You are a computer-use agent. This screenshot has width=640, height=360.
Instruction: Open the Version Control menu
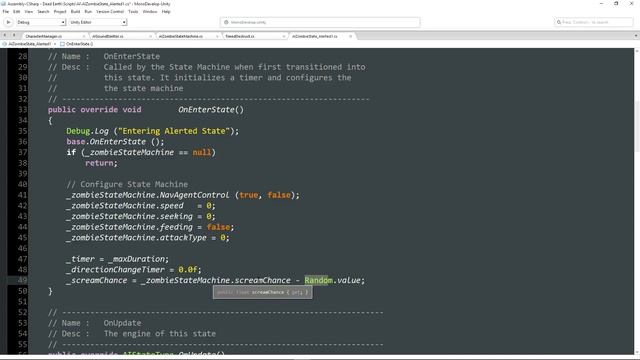pos(110,11)
